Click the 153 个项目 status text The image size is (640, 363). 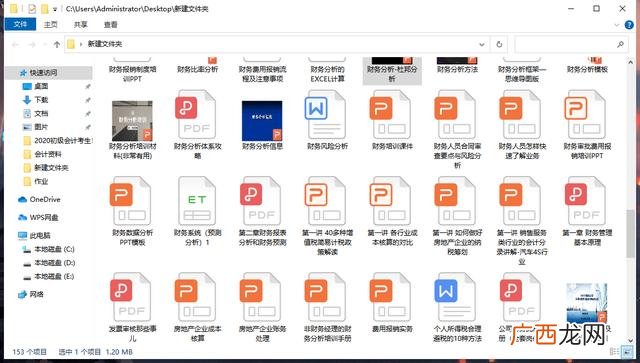(29, 352)
